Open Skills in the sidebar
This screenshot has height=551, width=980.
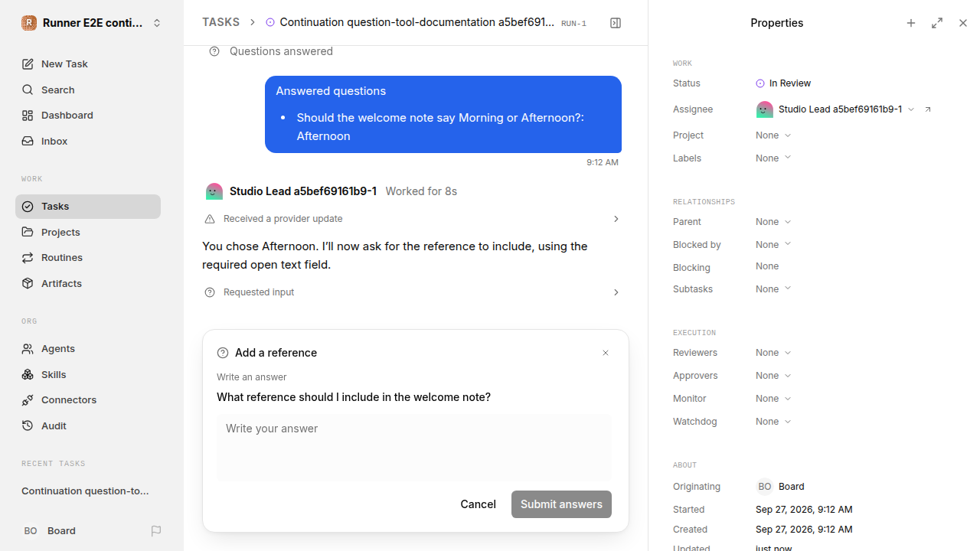click(x=88, y=374)
